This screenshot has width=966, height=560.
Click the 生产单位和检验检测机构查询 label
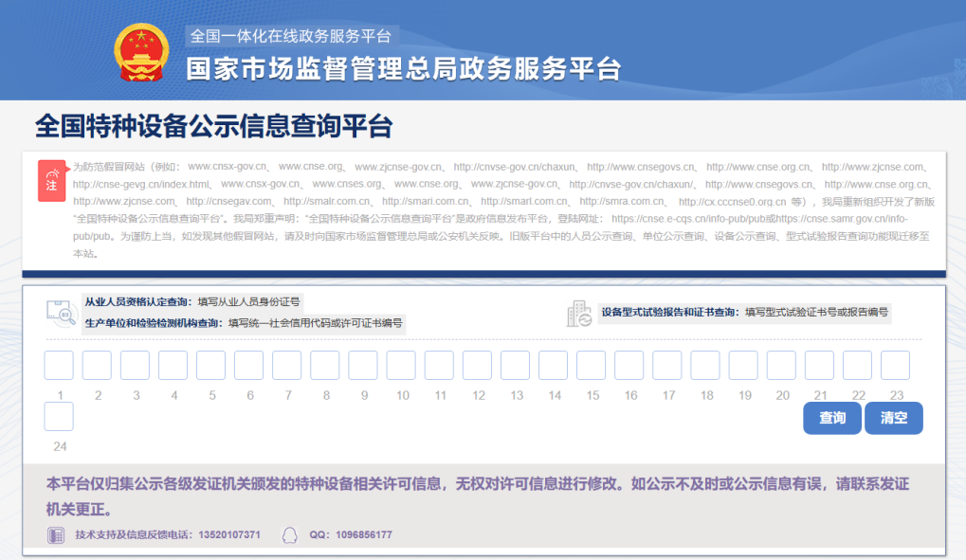tap(154, 323)
